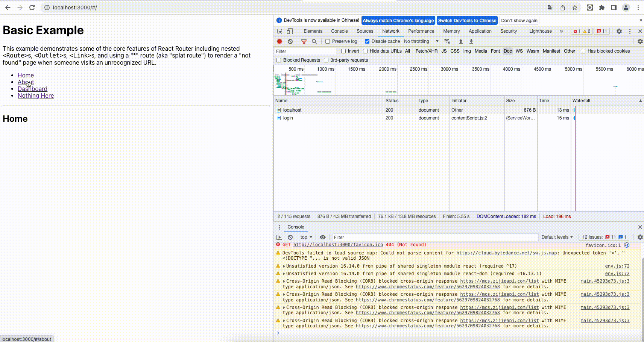Clear the network log

coord(290,41)
